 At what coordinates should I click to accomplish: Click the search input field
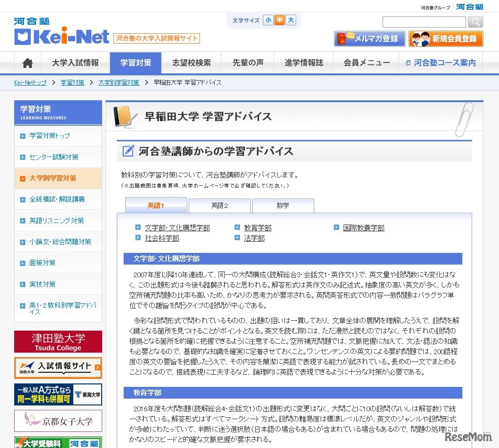point(424,22)
